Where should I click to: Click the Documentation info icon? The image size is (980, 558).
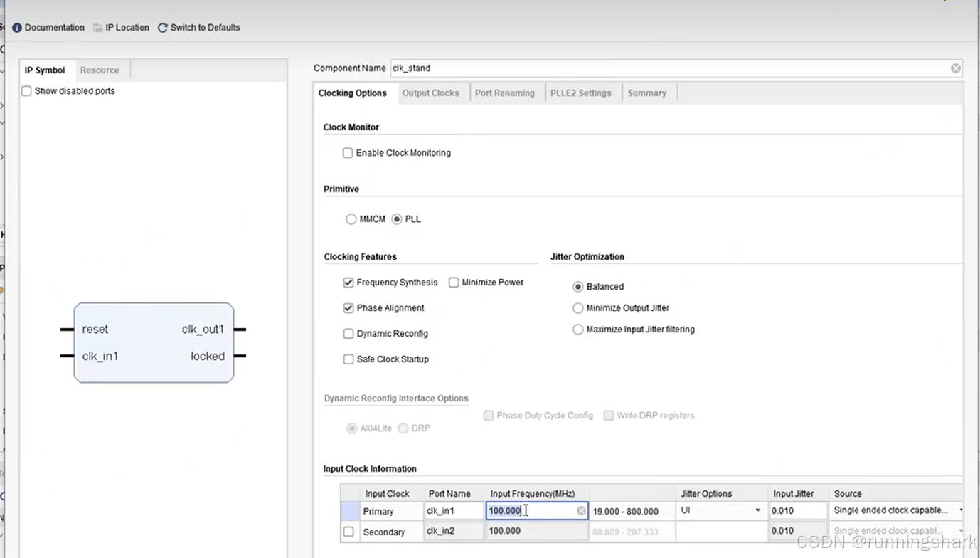coord(17,28)
